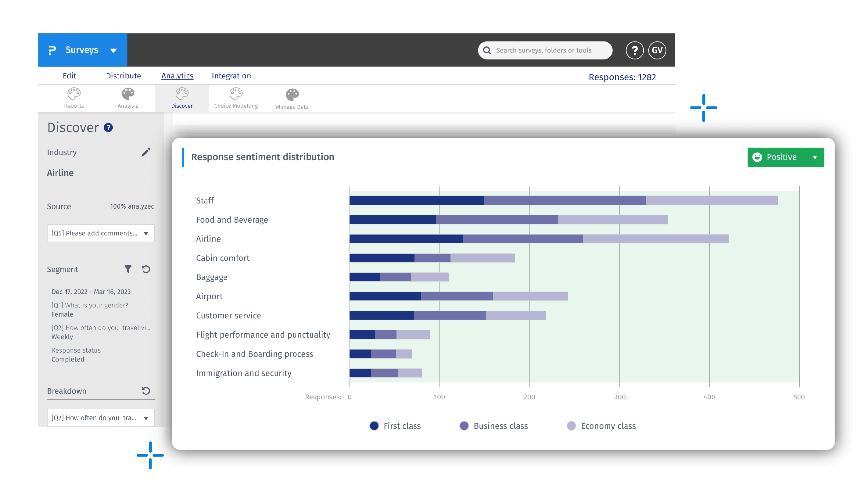
Task: Apply a filter with the Segment funnel icon
Action: pos(128,269)
